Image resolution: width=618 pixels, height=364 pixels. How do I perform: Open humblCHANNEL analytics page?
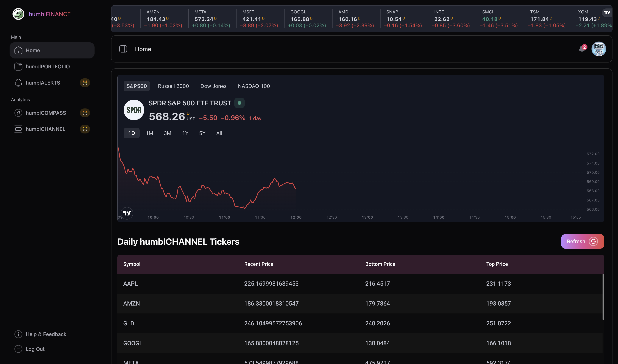pos(52,129)
